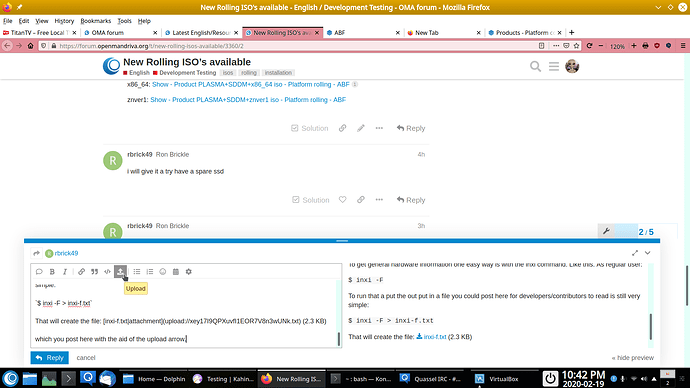This screenshot has width=690, height=388.
Task: Bookmark this page with star icon
Action: click(x=576, y=46)
